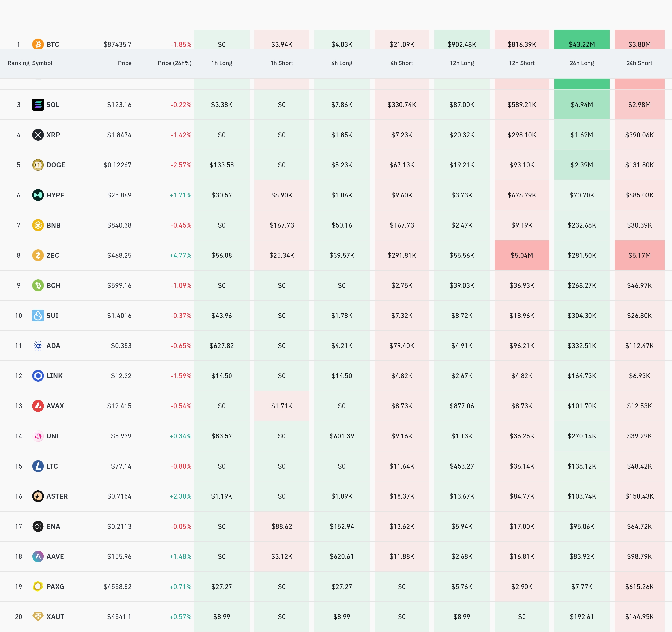Click BTC 24h Long $43.22M cell

[581, 42]
